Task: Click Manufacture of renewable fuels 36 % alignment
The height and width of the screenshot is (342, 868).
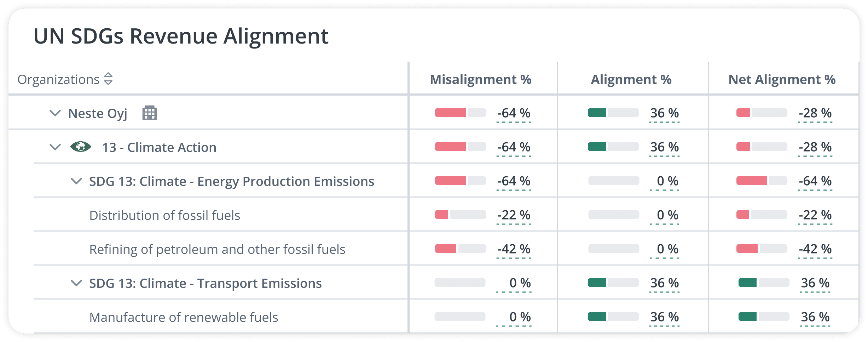Action: point(664,317)
